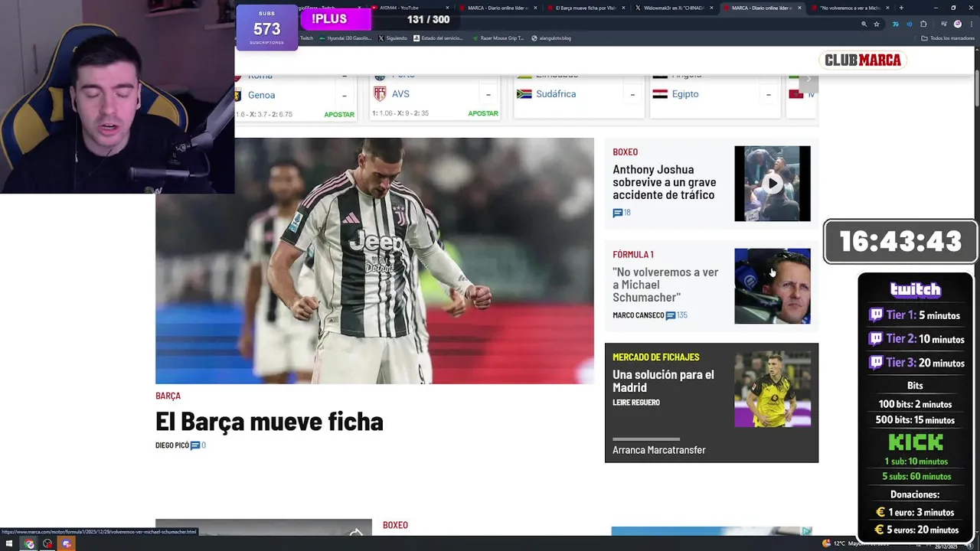This screenshot has width=980, height=551.
Task: Click the Egipto team name
Action: point(685,94)
